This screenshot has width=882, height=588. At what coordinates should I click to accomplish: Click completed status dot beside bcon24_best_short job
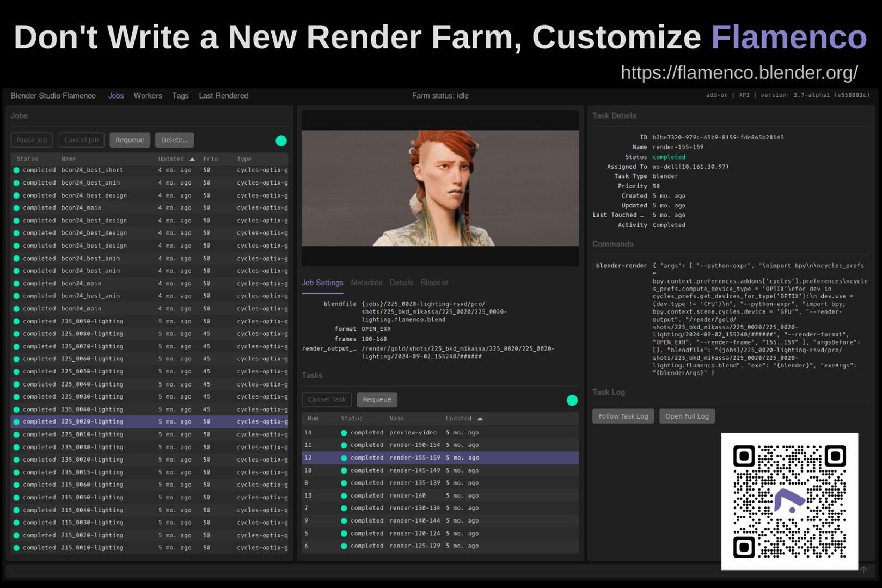coord(17,169)
